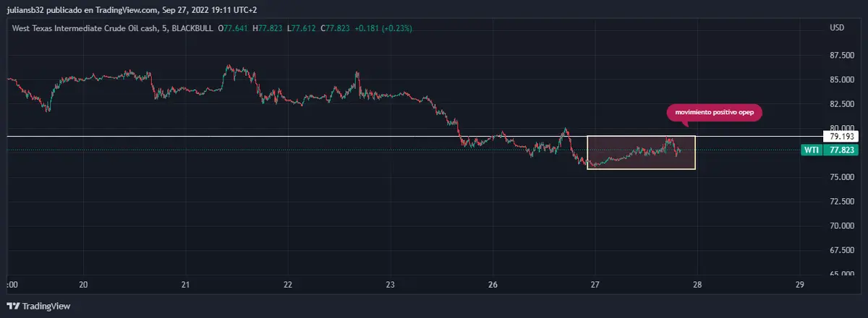Click date 28 on the time axis
868x318 pixels.
coord(697,284)
